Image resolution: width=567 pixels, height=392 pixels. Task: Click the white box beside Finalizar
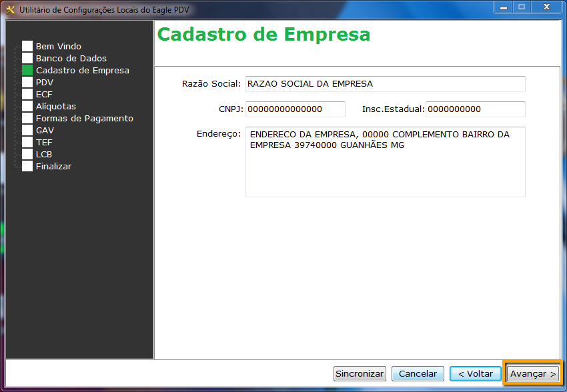tap(27, 166)
